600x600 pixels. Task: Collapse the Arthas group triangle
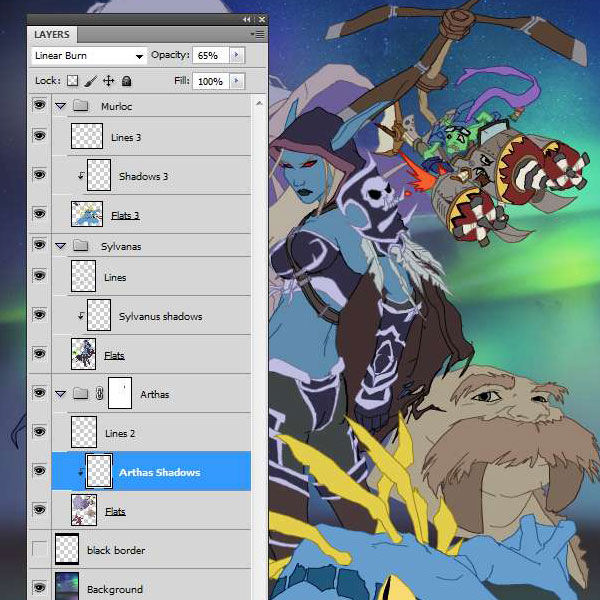[60, 394]
